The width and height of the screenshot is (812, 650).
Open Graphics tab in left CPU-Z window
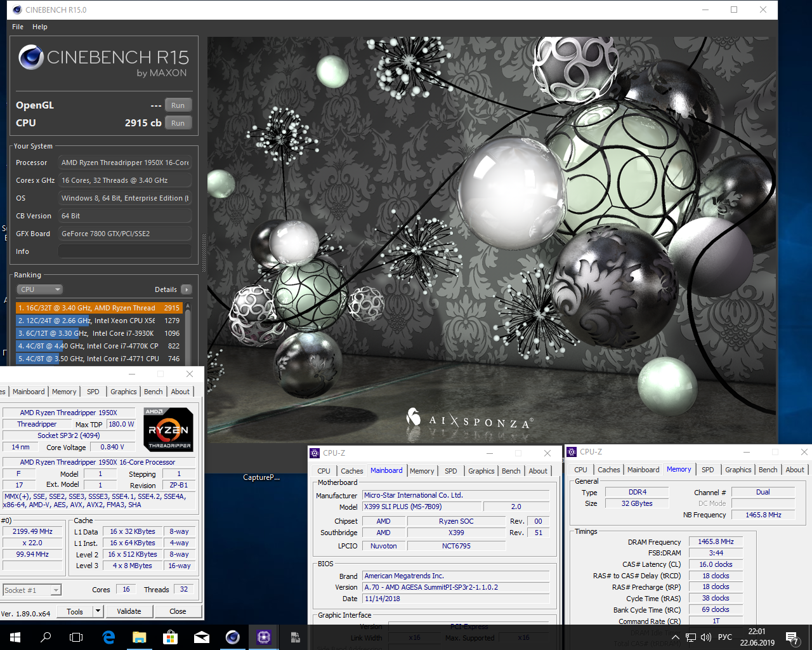click(124, 392)
